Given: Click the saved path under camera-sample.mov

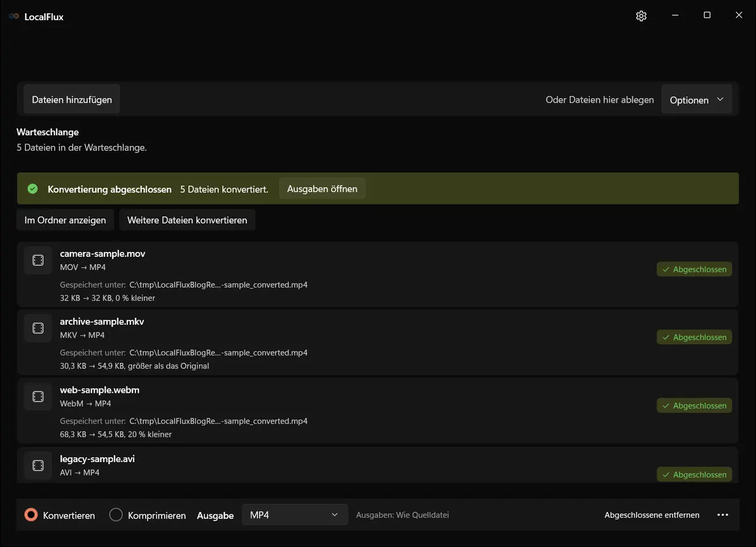Looking at the screenshot, I should tap(219, 285).
